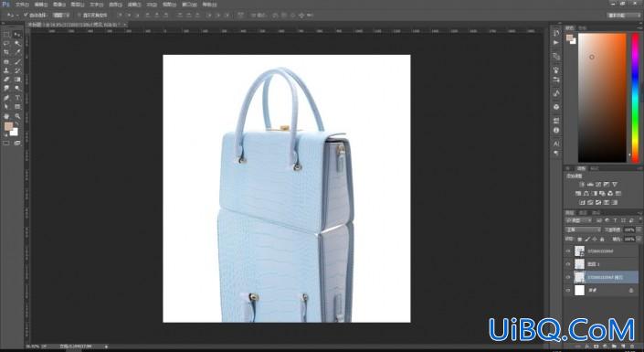Select the Move tool
Screen dimensions: 644x352
[x=17, y=35]
